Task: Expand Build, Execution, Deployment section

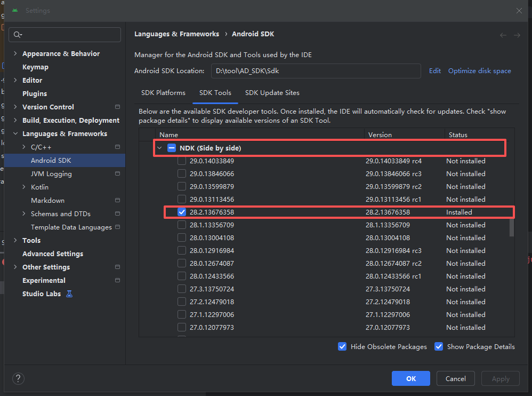Action: tap(15, 120)
